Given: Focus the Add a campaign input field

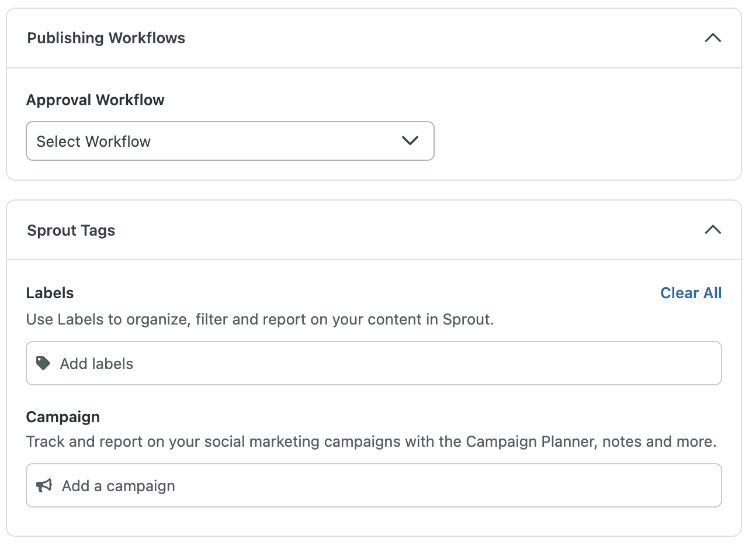Looking at the screenshot, I should pyautogui.click(x=374, y=486).
